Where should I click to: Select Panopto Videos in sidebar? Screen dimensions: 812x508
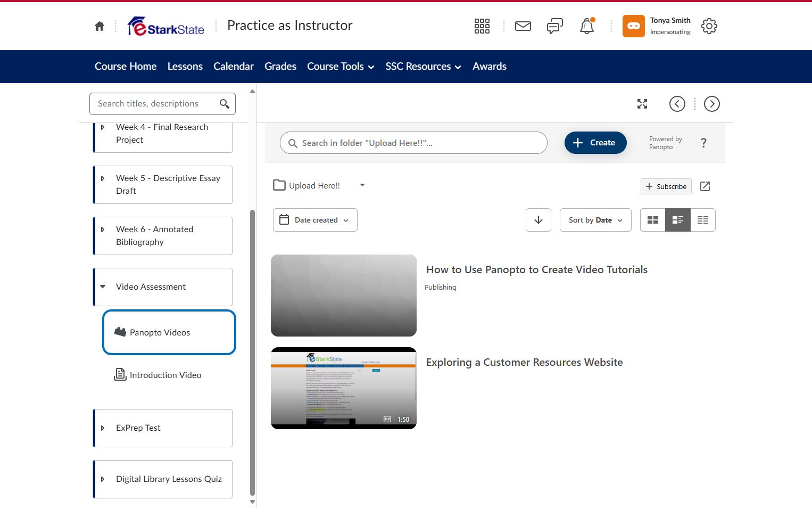coord(169,332)
